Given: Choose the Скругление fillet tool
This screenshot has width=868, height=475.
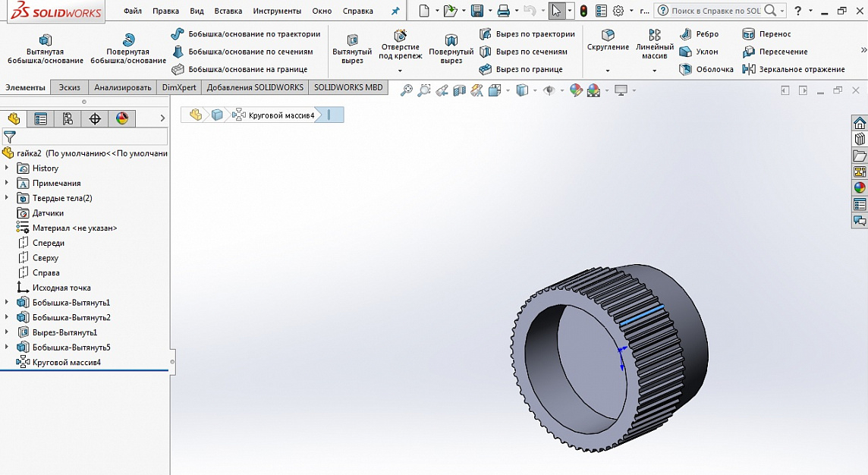Looking at the screenshot, I should [x=608, y=40].
